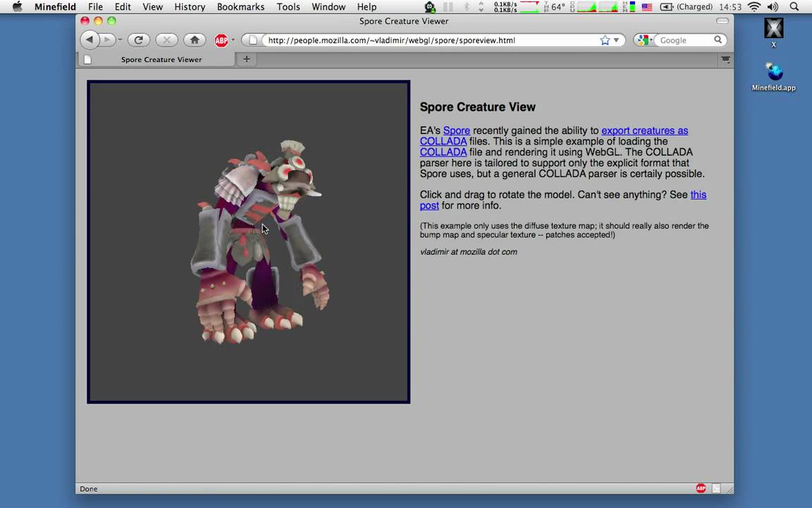Image resolution: width=812 pixels, height=508 pixels.
Task: Open the Bookmarks menu
Action: (240, 7)
